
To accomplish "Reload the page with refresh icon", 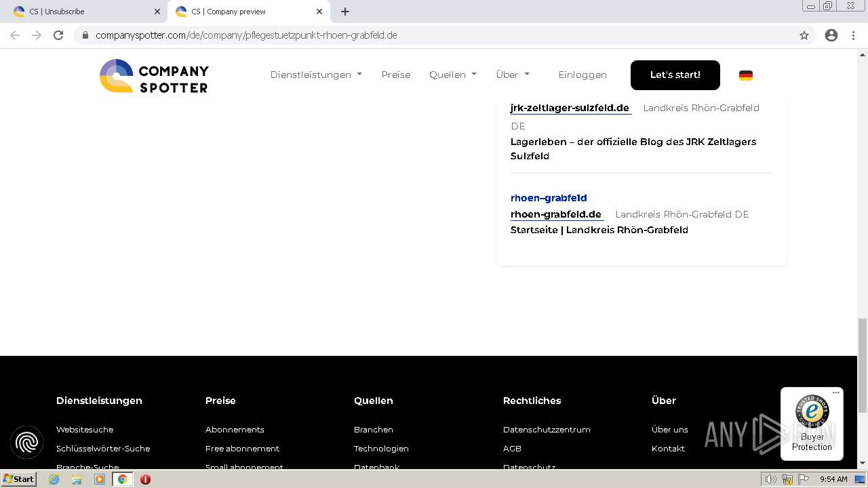I will pos(58,35).
